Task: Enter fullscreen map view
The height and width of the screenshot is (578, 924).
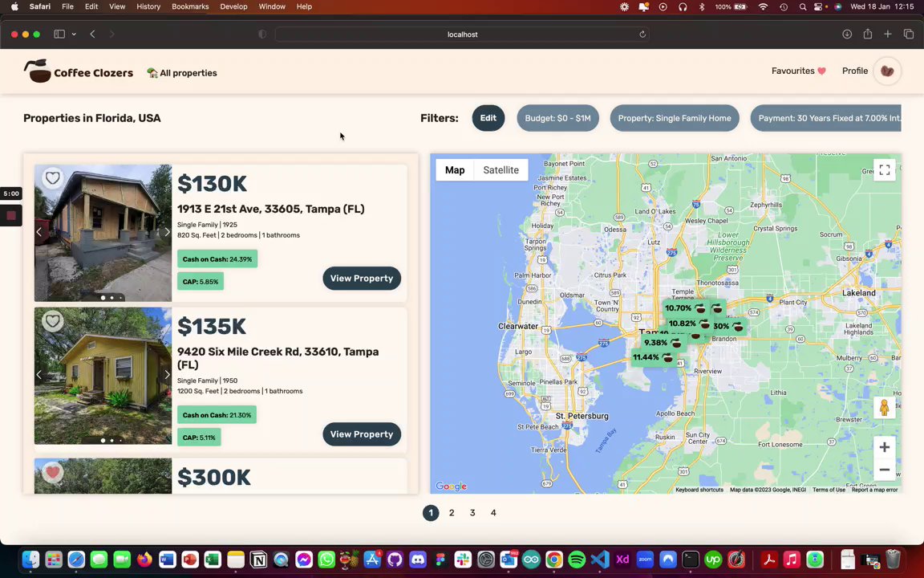Action: (884, 170)
